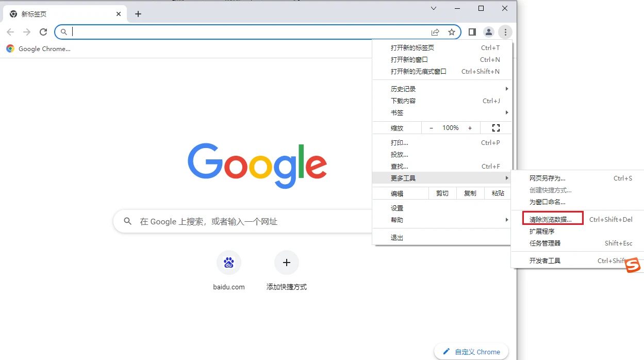
Task: Click 自定义 Chrome button
Action: tap(471, 352)
